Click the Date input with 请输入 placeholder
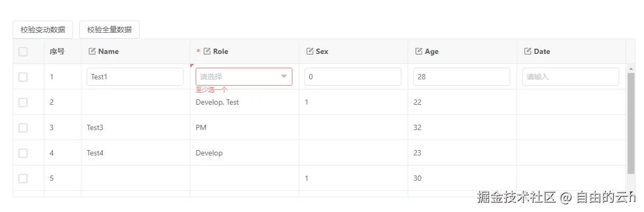Viewport: 644px width, 212px height. point(571,77)
